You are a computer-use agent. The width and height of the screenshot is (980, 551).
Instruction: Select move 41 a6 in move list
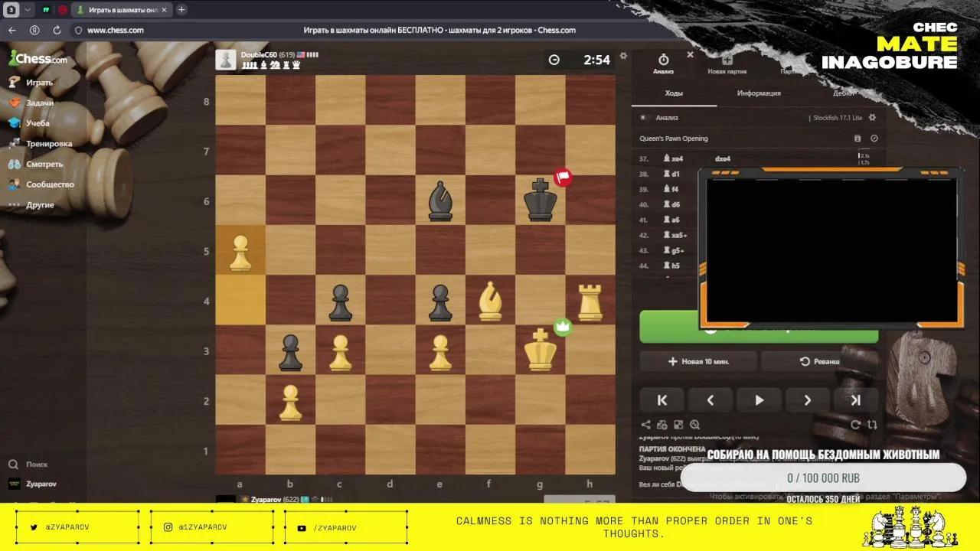click(x=671, y=220)
